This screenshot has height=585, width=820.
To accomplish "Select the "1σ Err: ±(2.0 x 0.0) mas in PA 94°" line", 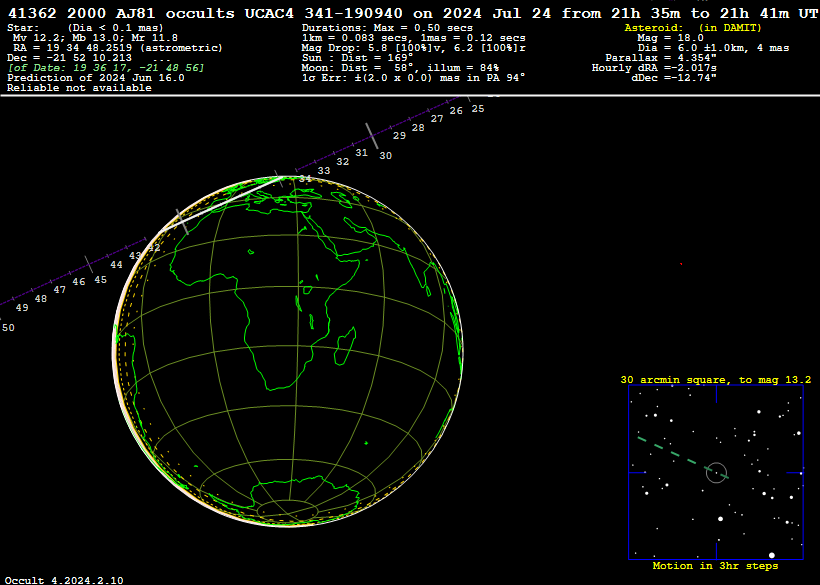I will coord(413,77).
